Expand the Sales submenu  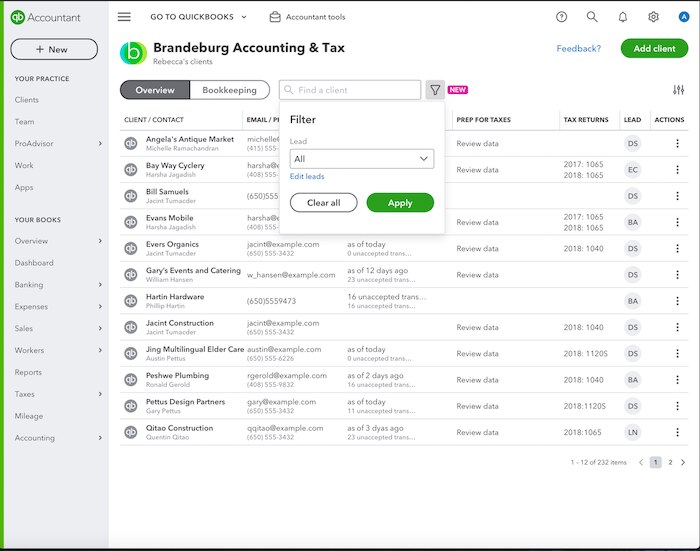coord(100,328)
